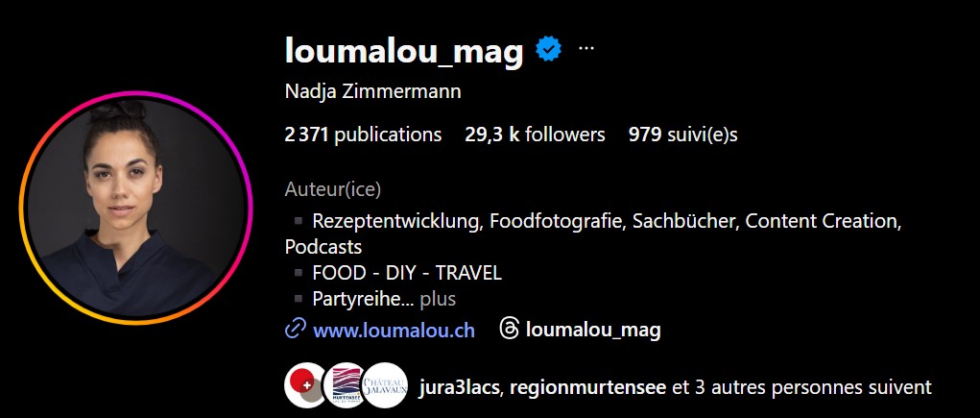Screen dimensions: 980x418
Task: Open the three-dot options menu
Action: click(586, 48)
